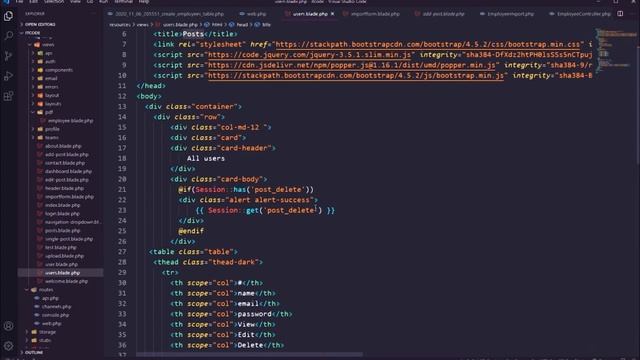Open header.blade.php in explorer

click(64, 189)
